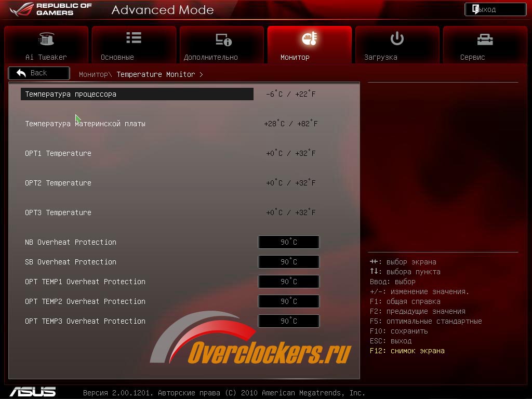Click the ASUS logo at bottom
Image resolution: width=532 pixels, height=399 pixels.
pyautogui.click(x=33, y=392)
